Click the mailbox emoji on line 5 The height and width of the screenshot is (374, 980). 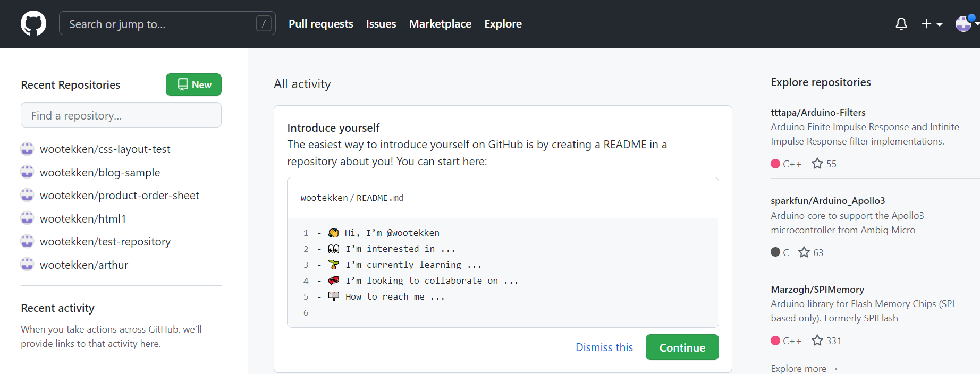(333, 296)
